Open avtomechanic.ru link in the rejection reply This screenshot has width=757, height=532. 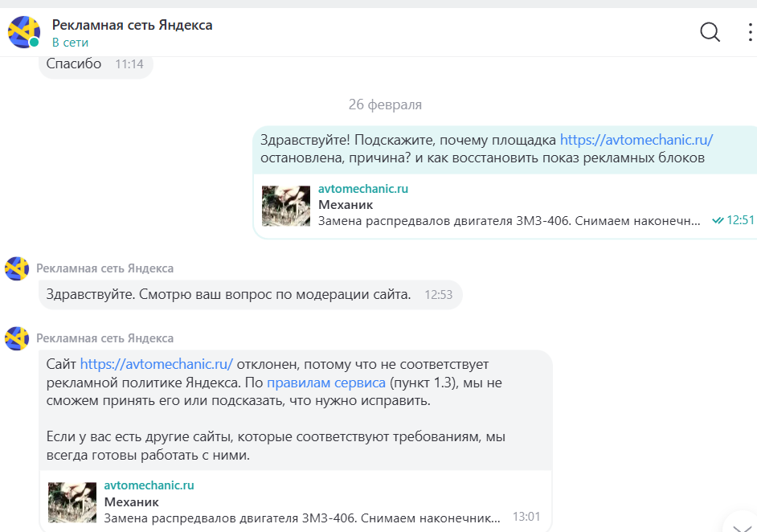click(157, 364)
